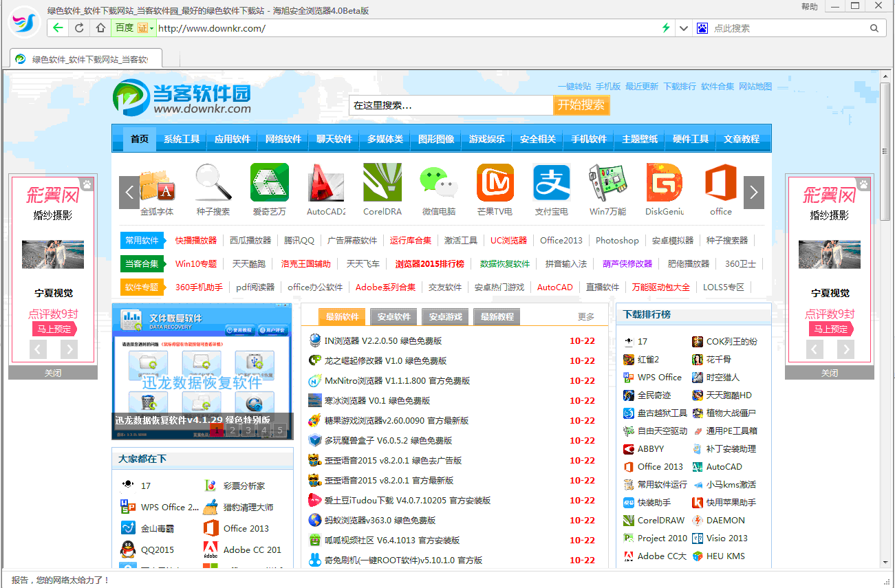Click the 迅龙数据恢复软件 banner image
Screen dimensions: 895x588
pyautogui.click(x=202, y=371)
